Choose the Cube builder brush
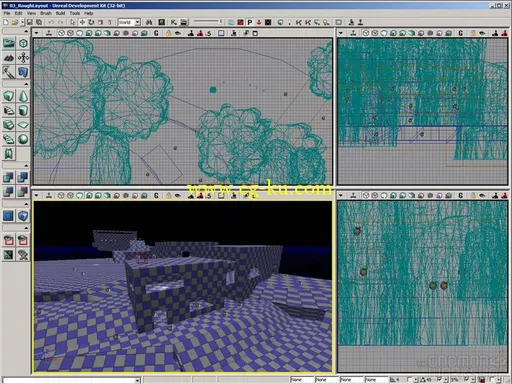The image size is (512, 384). (9, 96)
